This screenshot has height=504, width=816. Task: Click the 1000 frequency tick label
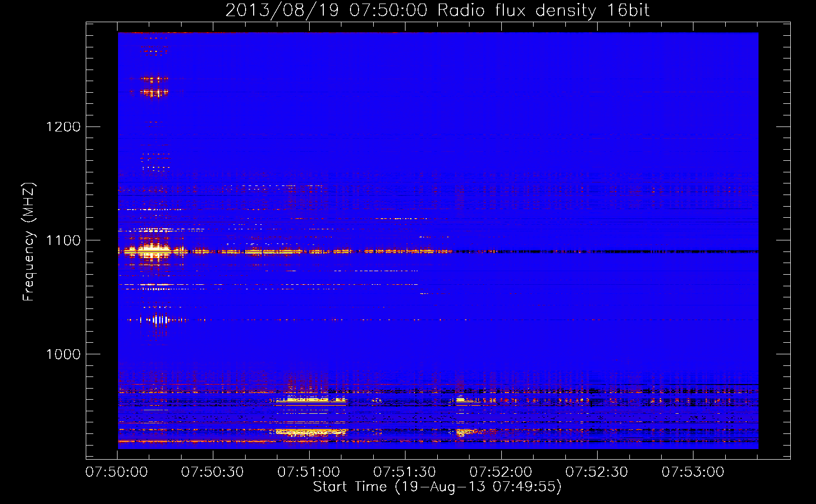[63, 354]
